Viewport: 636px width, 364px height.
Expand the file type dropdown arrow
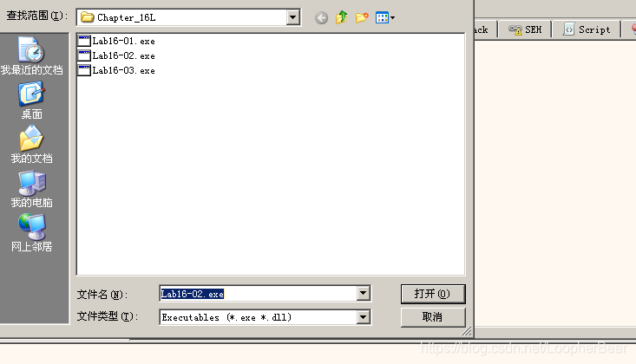pos(364,317)
